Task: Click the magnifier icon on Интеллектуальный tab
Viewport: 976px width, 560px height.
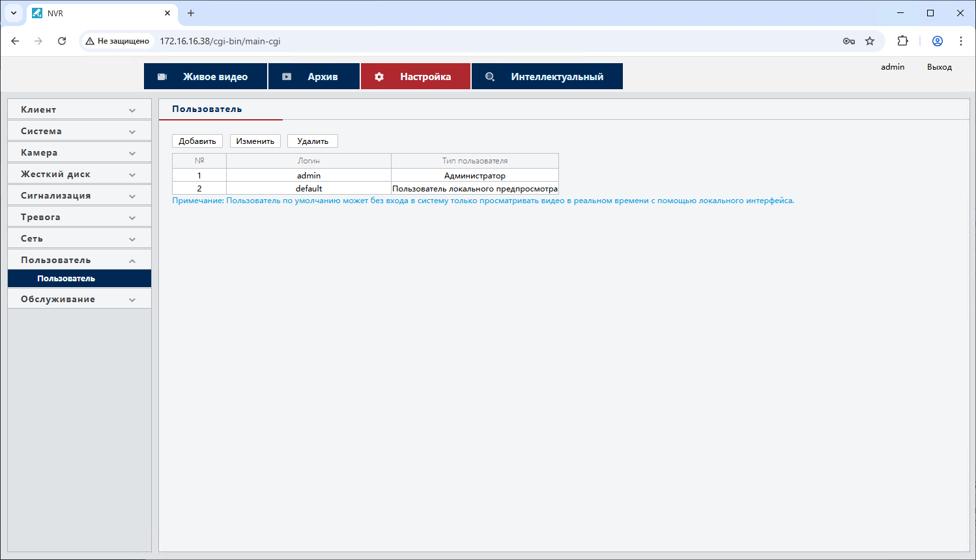Action: [490, 77]
